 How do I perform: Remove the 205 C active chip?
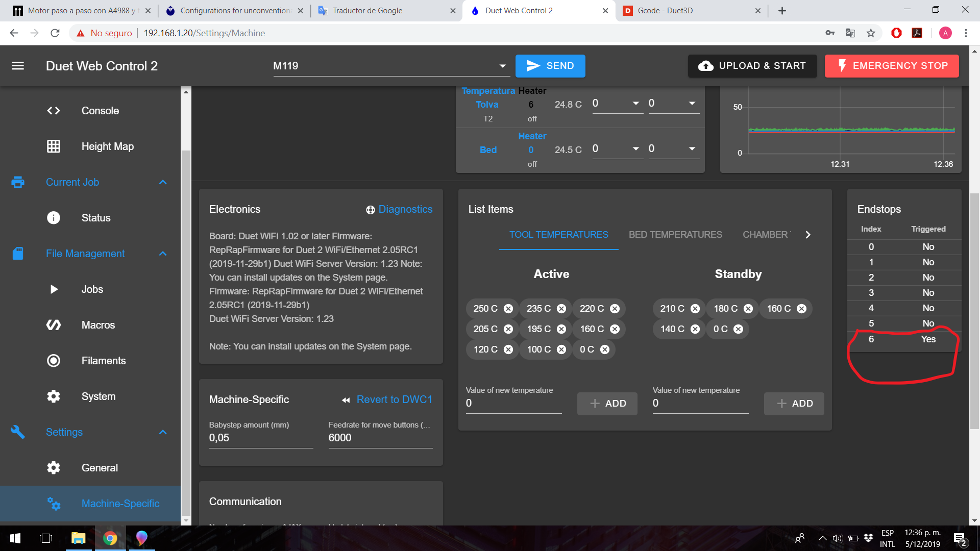[508, 329]
